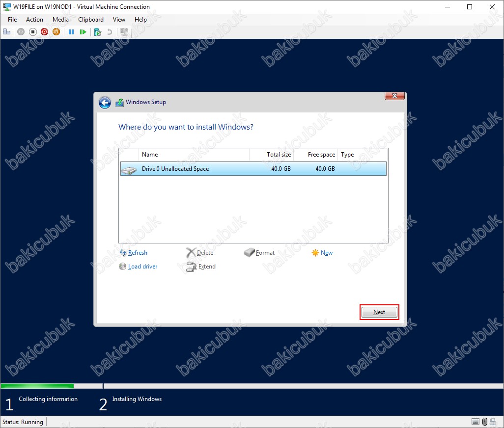Click the drive icon in Drive 0 row
Image resolution: width=504 pixels, height=428 pixels.
129,170
